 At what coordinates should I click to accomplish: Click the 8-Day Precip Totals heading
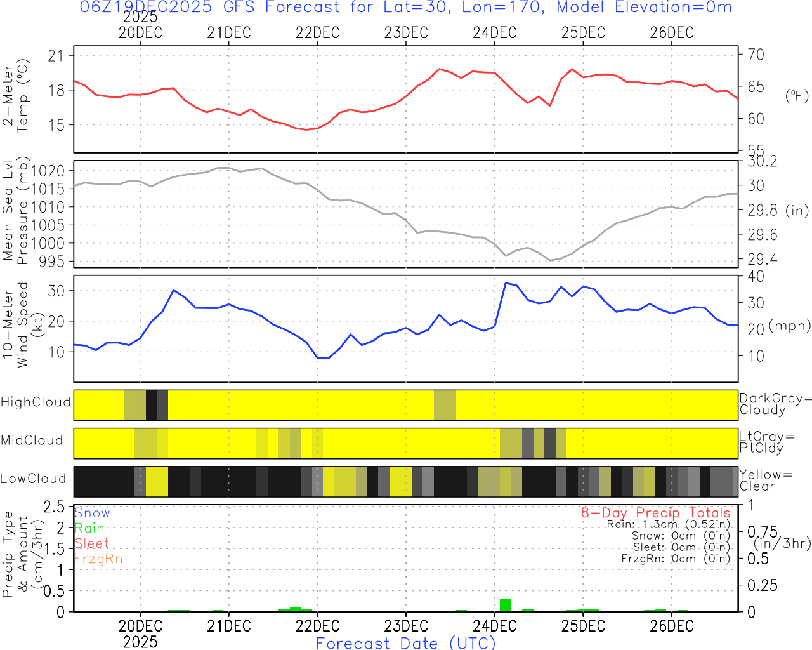[x=655, y=513]
